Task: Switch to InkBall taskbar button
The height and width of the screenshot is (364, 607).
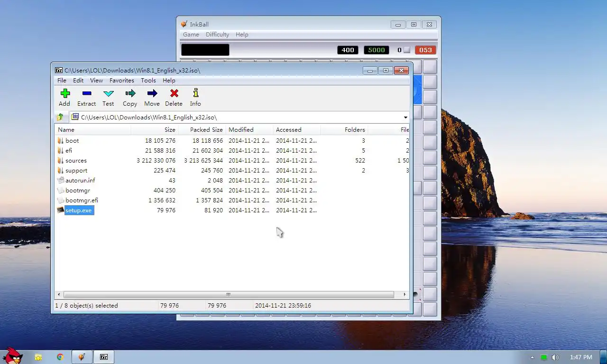Action: [82, 357]
